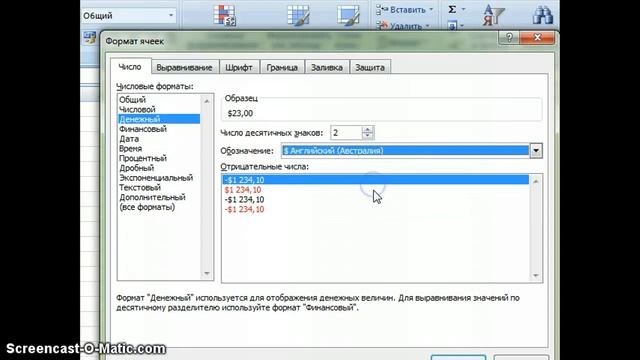Viewport: 640px width, 360px height.
Task: Click the Format as Table icon
Action: point(298,15)
